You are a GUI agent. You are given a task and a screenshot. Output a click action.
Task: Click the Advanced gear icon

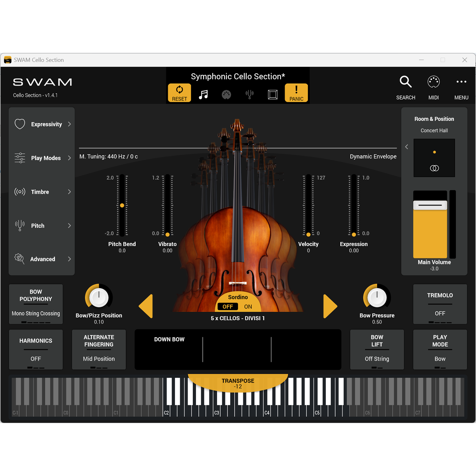[20, 259]
